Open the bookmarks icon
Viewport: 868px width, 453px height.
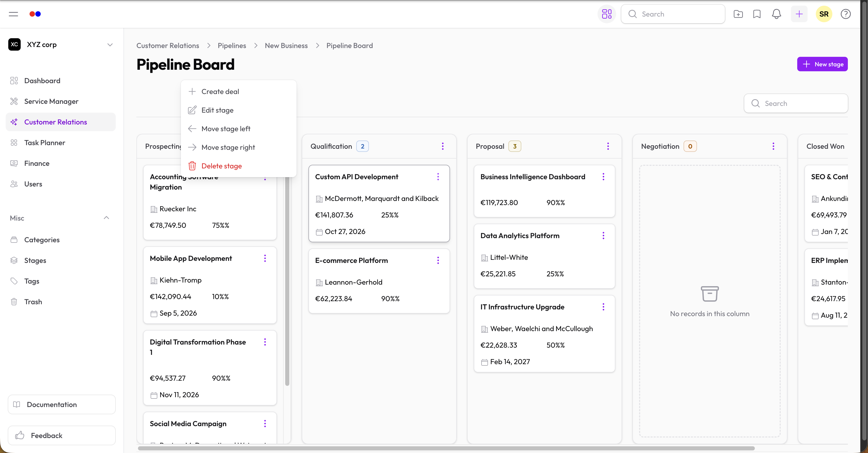757,14
